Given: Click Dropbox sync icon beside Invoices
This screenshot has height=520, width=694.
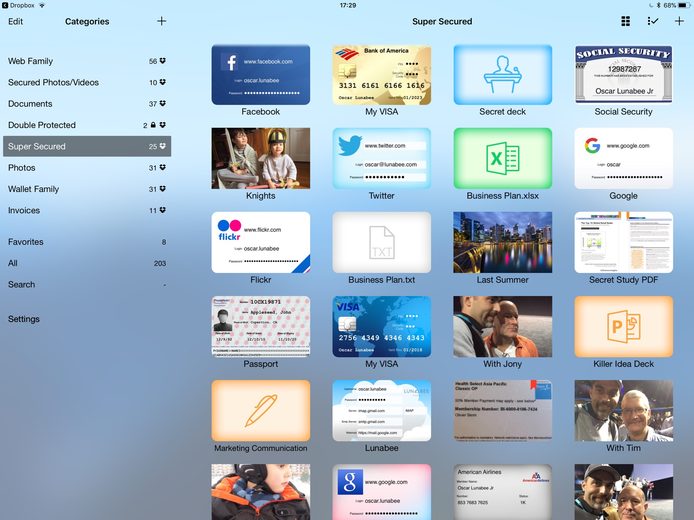Looking at the screenshot, I should (x=163, y=210).
